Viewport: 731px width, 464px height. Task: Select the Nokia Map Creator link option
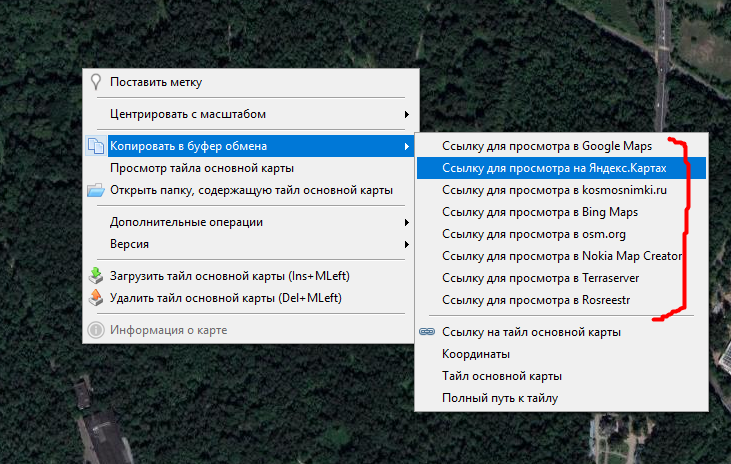pos(561,256)
